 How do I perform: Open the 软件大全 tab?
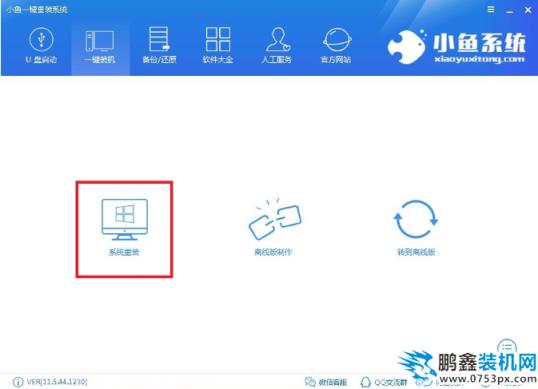218,46
